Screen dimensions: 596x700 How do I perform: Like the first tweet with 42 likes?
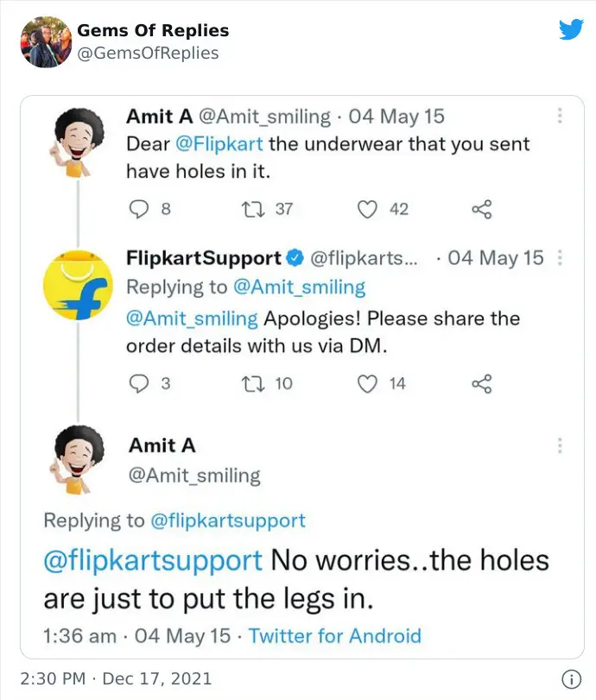[367, 209]
